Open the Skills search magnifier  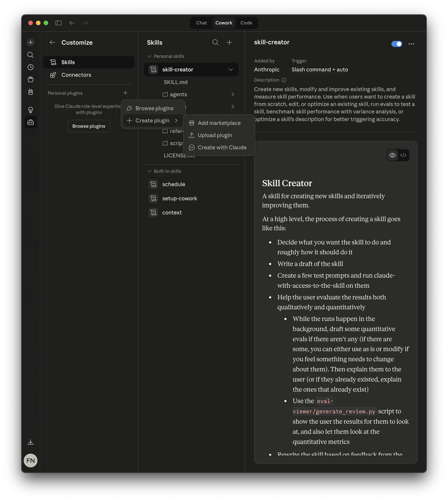tap(215, 42)
